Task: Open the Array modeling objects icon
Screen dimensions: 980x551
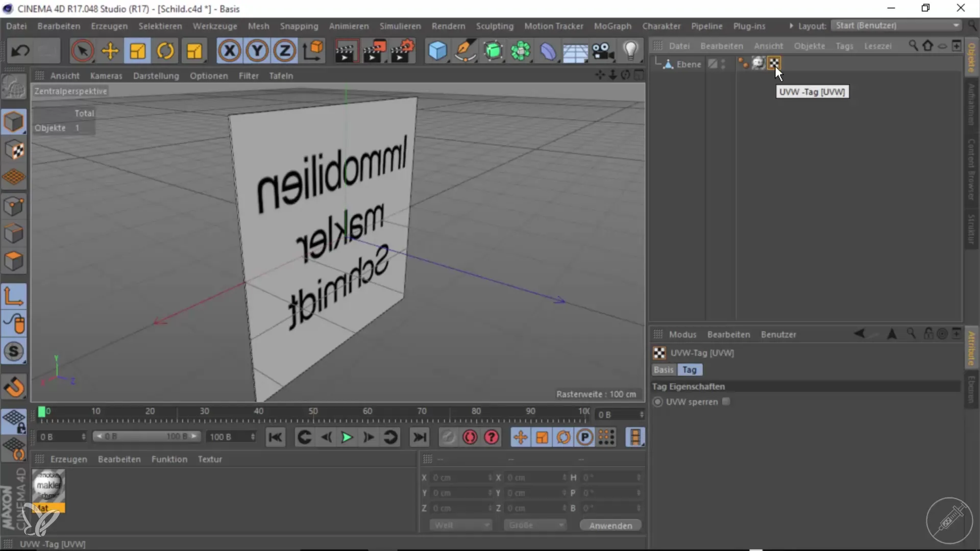Action: click(521, 51)
